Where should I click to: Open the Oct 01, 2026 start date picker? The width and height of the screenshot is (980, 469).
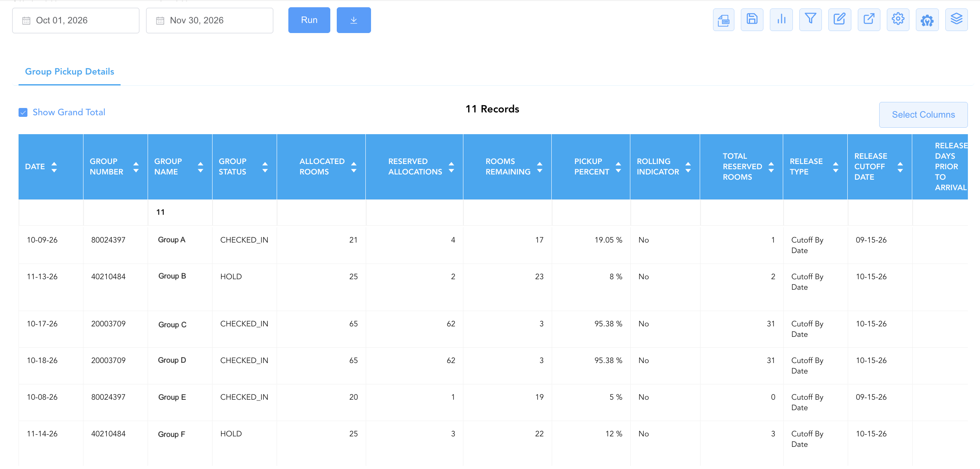(76, 21)
